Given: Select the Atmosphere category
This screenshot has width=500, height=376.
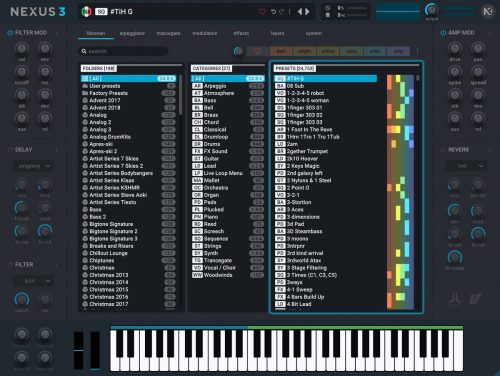Looking at the screenshot, I should 228,93.
